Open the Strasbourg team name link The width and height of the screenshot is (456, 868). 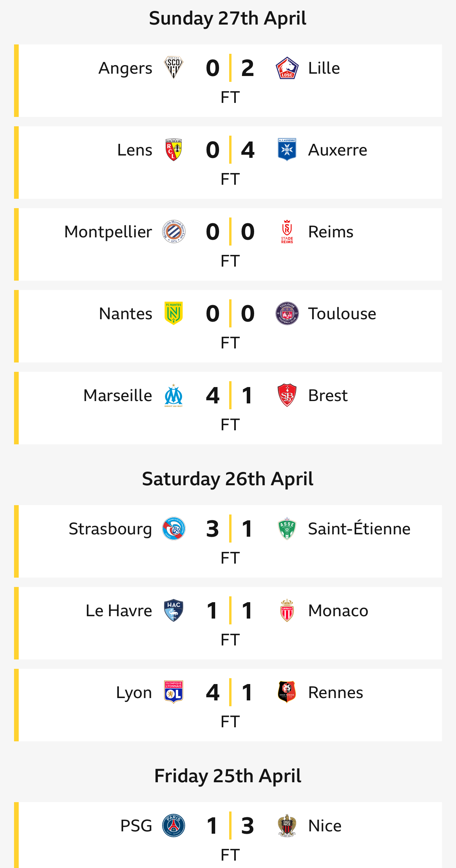(x=110, y=529)
